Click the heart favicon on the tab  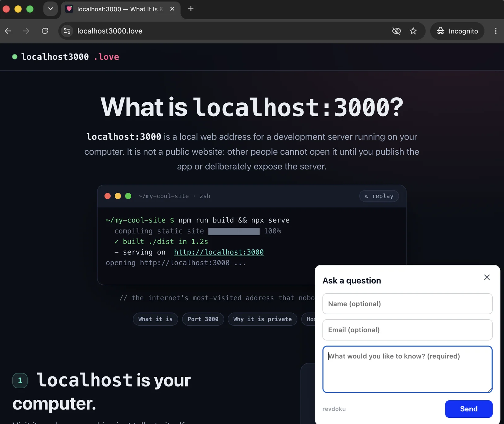click(x=69, y=9)
